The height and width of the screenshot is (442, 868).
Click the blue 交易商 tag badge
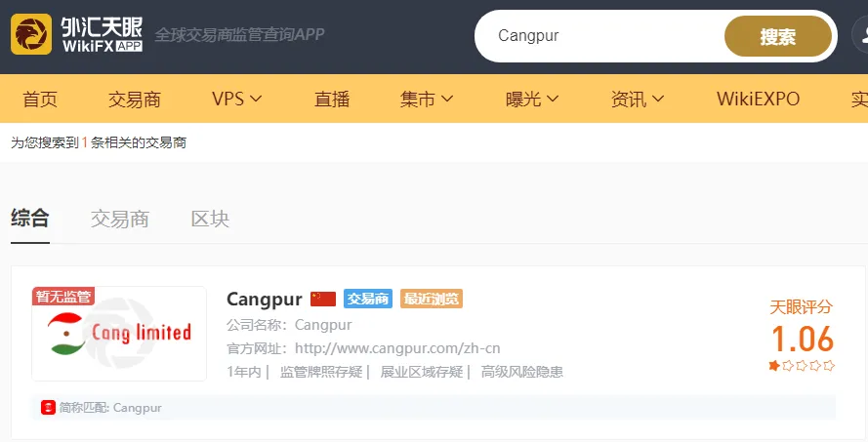pos(367,299)
